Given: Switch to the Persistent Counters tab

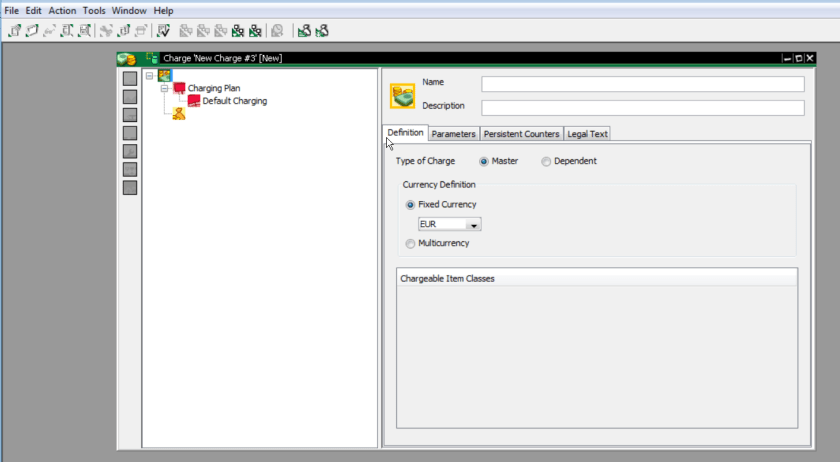Looking at the screenshot, I should [x=521, y=134].
